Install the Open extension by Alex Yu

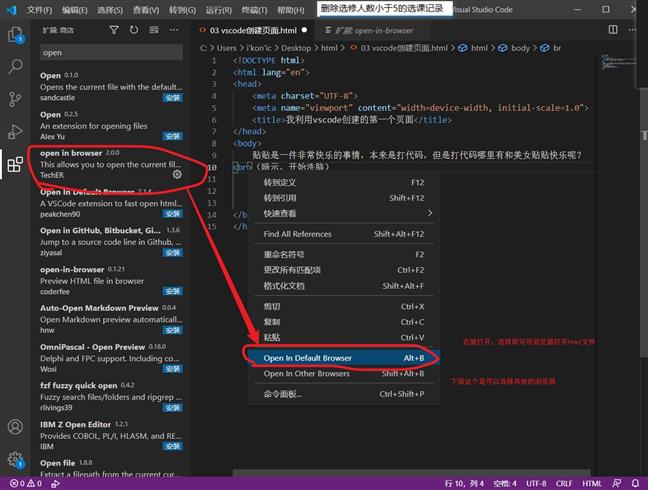coord(173,136)
